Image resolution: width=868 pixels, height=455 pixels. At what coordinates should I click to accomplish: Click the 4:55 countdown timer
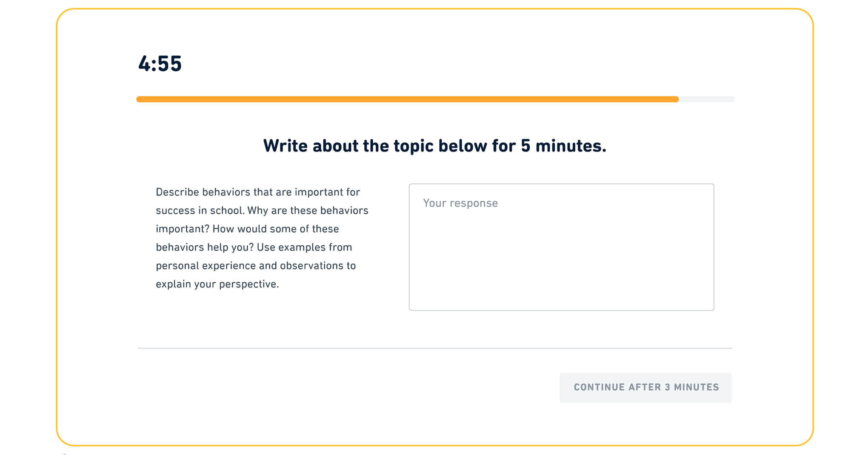point(160,64)
